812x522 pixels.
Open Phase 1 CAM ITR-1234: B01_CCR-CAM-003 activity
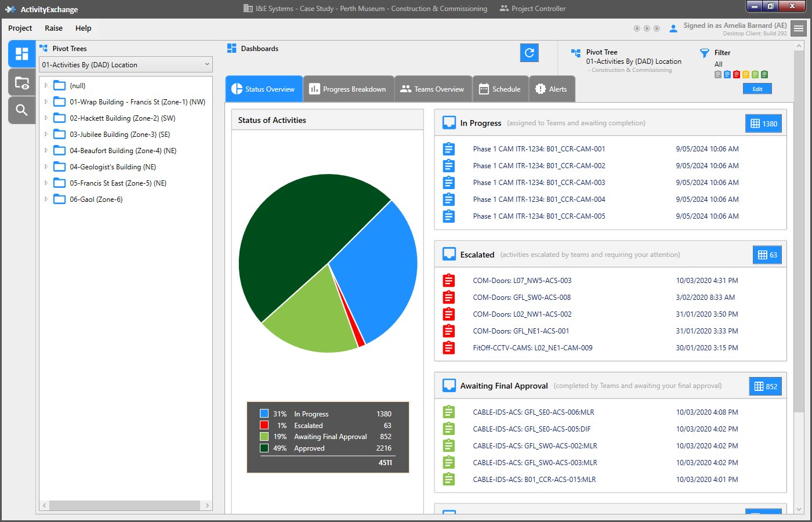tap(539, 183)
